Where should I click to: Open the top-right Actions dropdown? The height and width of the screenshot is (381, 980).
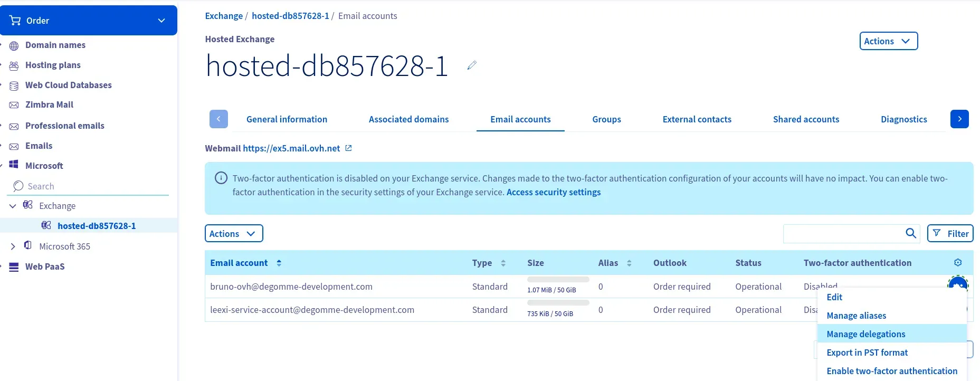coord(888,41)
